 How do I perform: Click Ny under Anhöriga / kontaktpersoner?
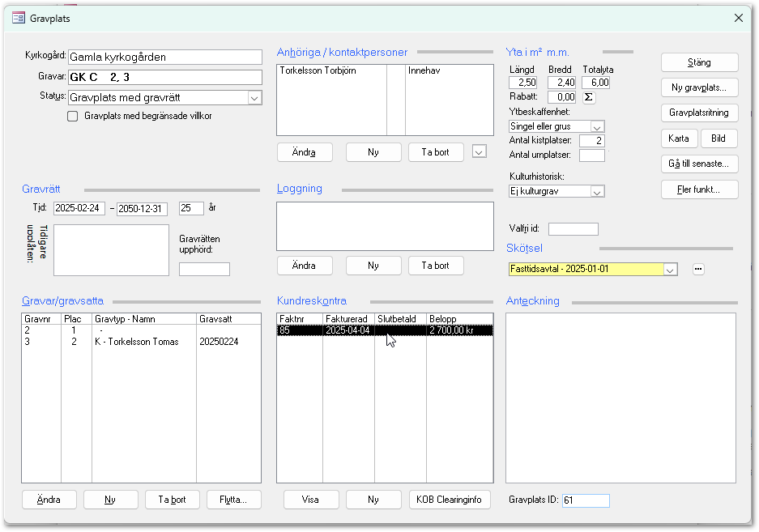click(373, 152)
